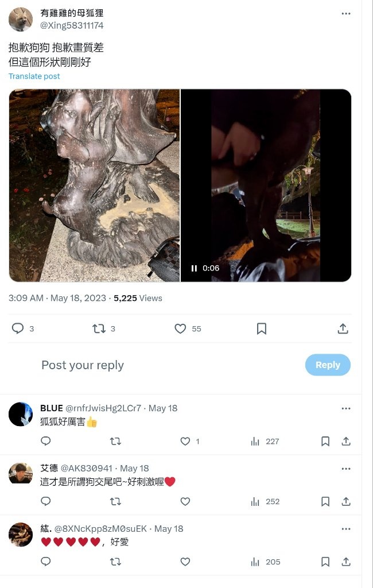Pause the video at 0:06
The height and width of the screenshot is (588, 373).
pyautogui.click(x=194, y=268)
